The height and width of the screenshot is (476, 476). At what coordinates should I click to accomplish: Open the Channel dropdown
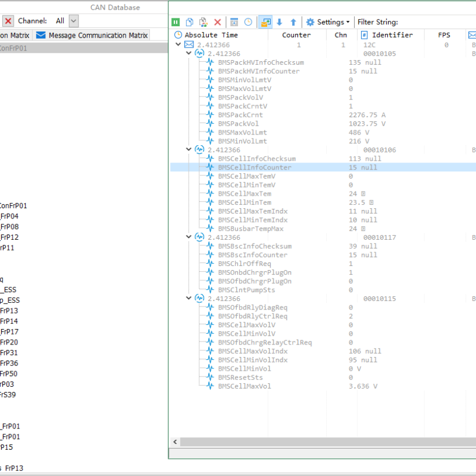coord(73,21)
